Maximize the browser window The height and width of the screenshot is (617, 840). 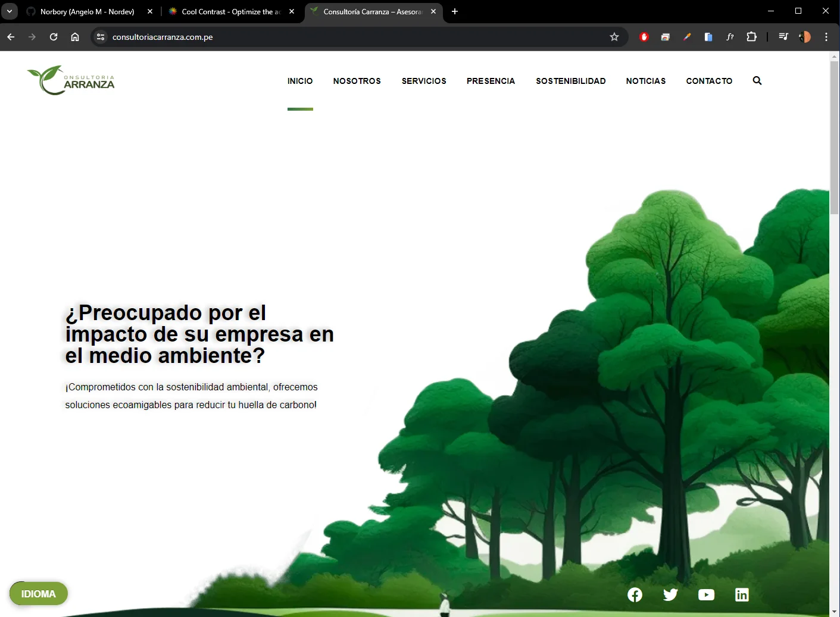pos(798,11)
